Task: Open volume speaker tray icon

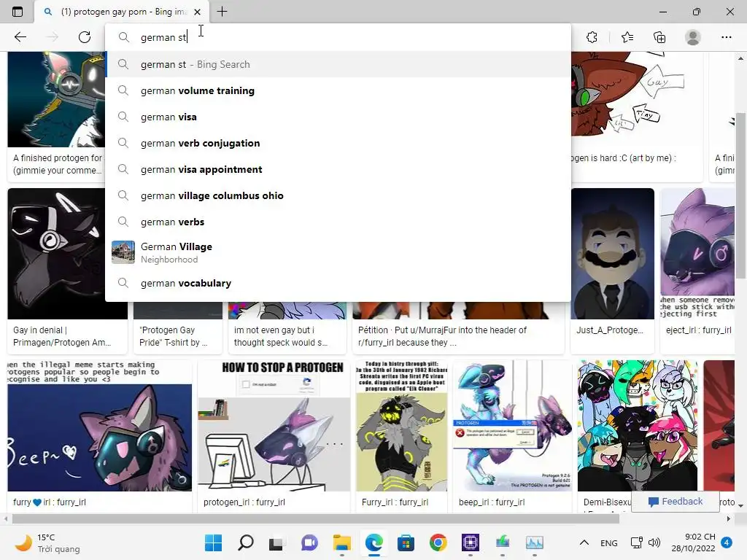Action: point(654,542)
